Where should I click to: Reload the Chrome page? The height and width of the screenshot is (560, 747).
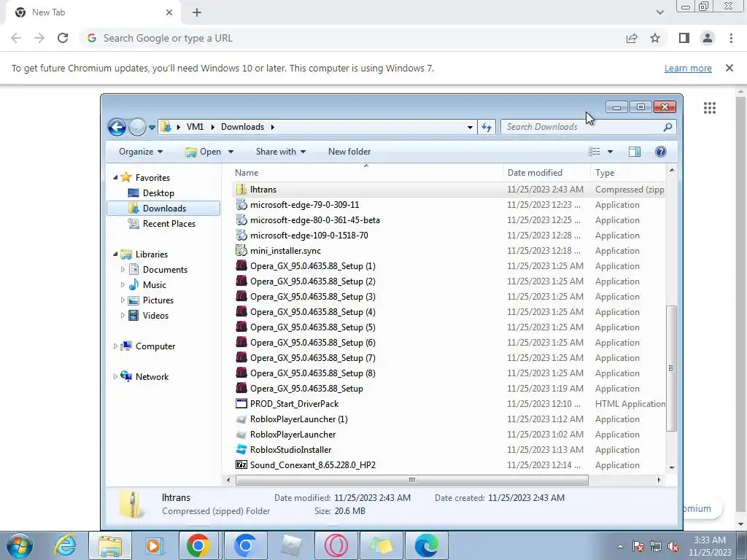pos(63,38)
